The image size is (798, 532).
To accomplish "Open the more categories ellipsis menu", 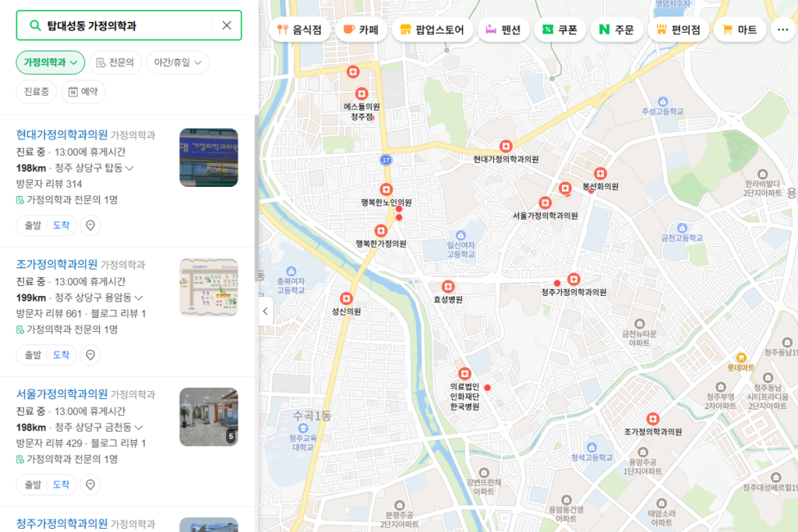I will pos(782,29).
